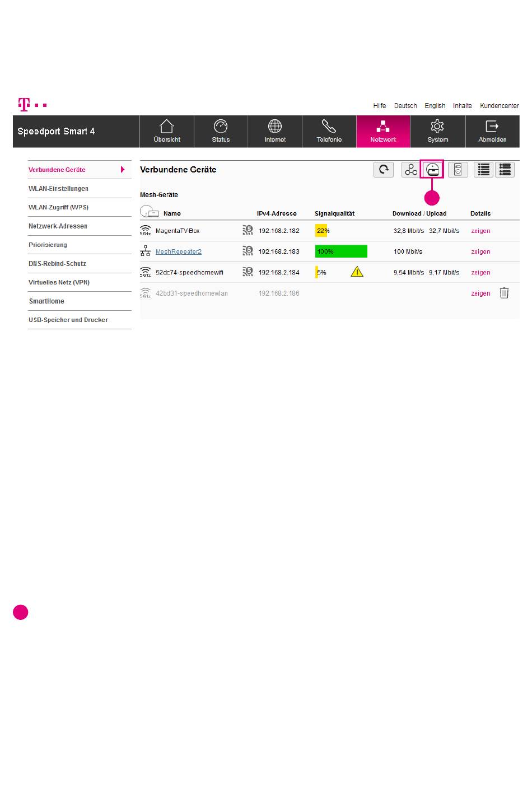Viewport: 532px width, 798px height.
Task: Click the IP address 192.168.2.184
Action: (x=279, y=272)
